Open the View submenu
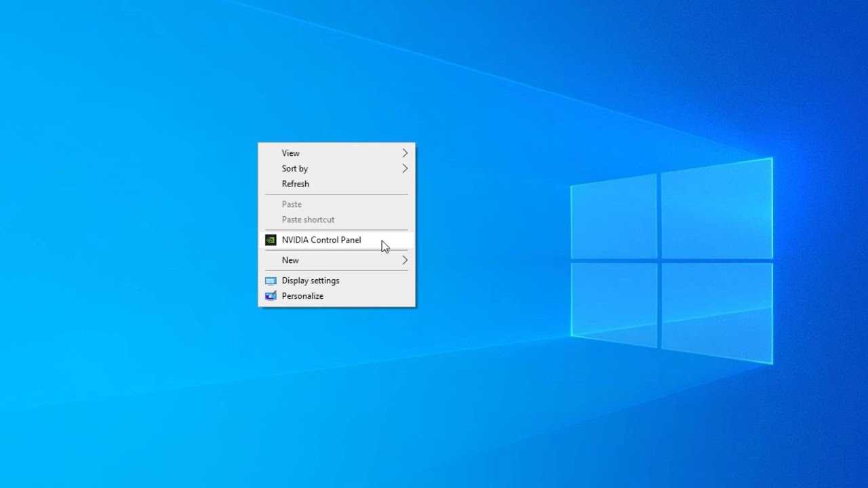This screenshot has width=868, height=488. 336,153
